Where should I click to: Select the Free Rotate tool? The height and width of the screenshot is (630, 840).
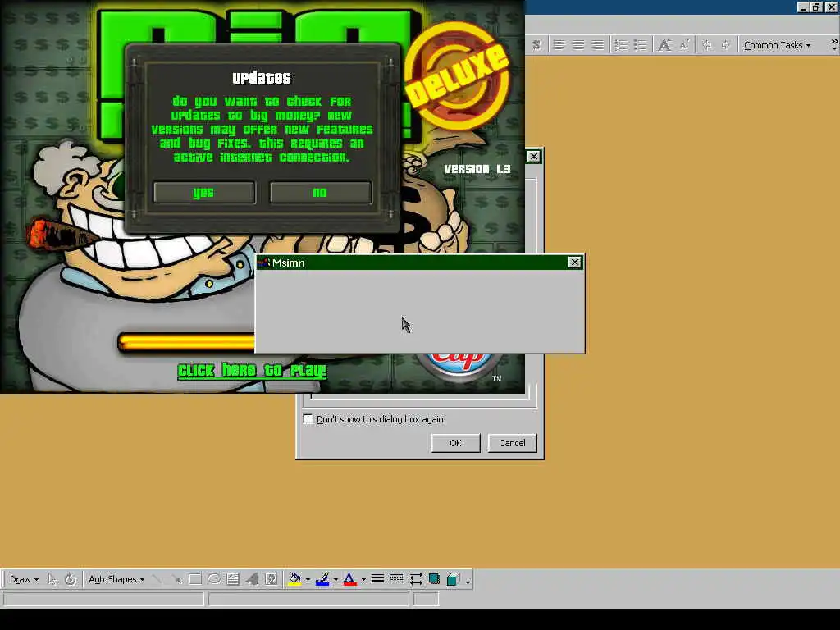[71, 579]
